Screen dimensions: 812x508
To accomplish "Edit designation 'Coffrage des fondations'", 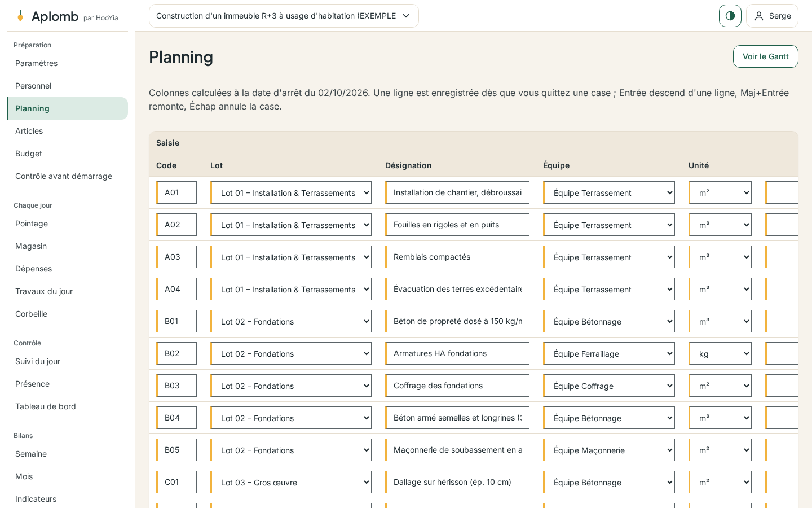I will click(457, 386).
